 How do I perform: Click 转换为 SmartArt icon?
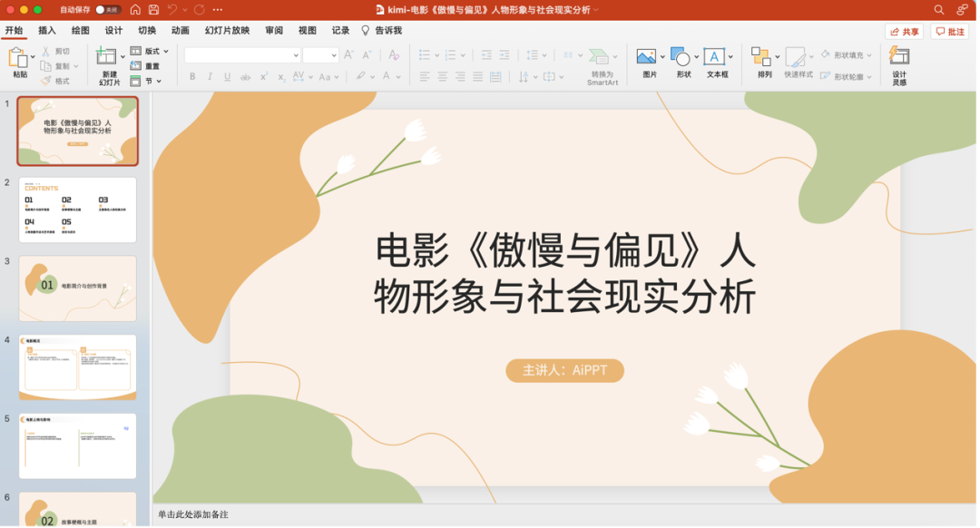[x=599, y=57]
